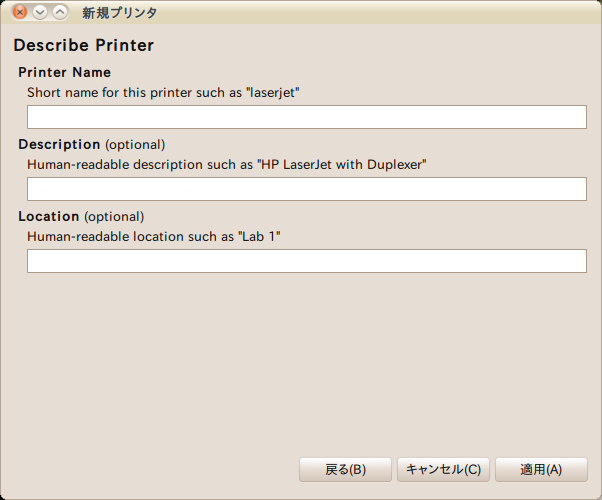Viewport: 602px width, 500px height.
Task: Cancel with キャンセル(C) button
Action: click(x=443, y=469)
